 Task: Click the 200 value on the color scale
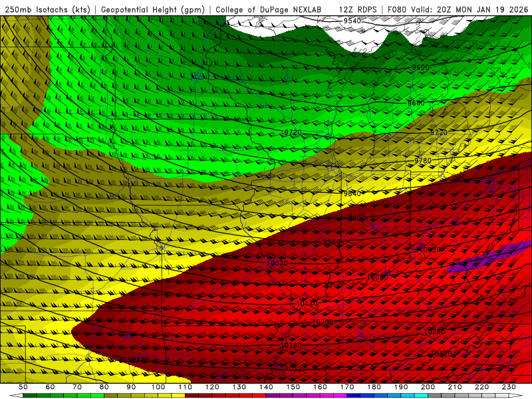[x=428, y=387]
